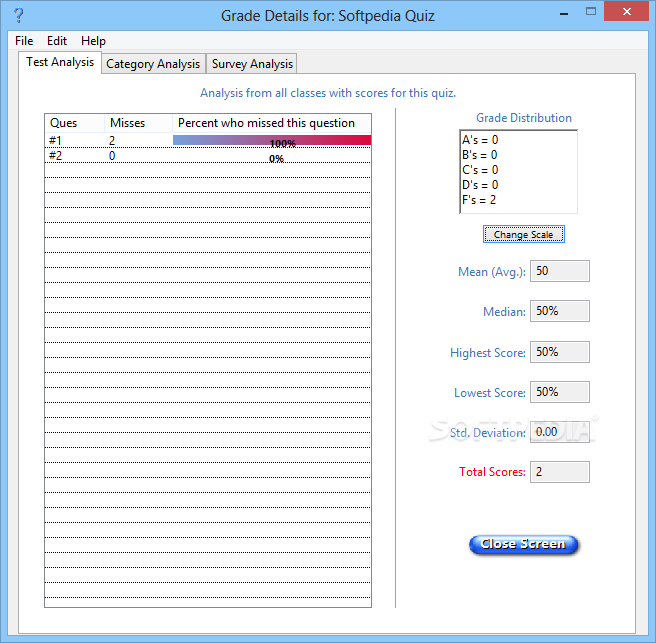Click the Close Screen button
The image size is (656, 643).
[x=523, y=545]
